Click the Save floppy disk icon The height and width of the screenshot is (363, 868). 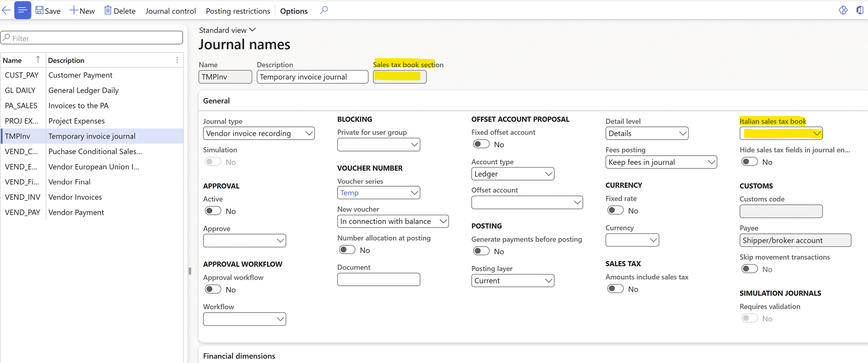[40, 10]
